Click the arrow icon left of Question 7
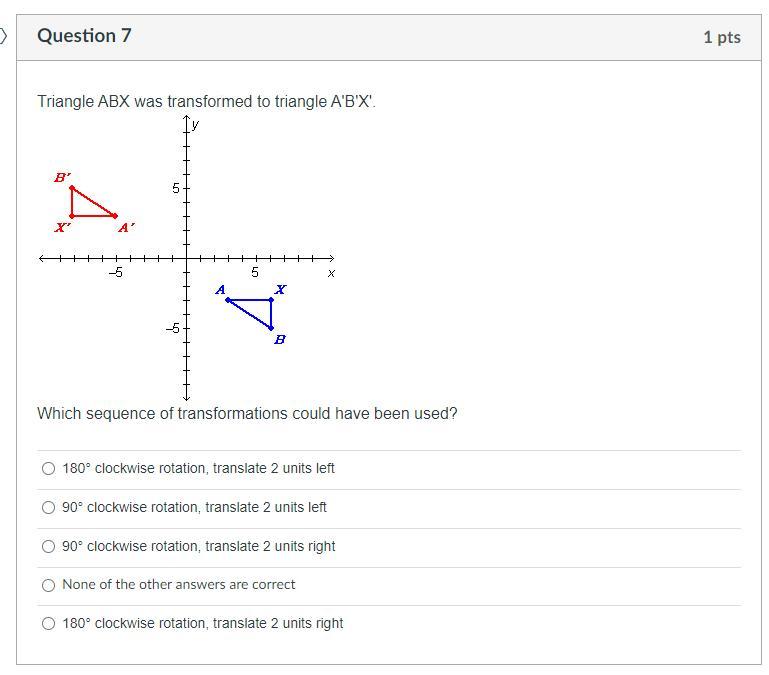 [4, 36]
